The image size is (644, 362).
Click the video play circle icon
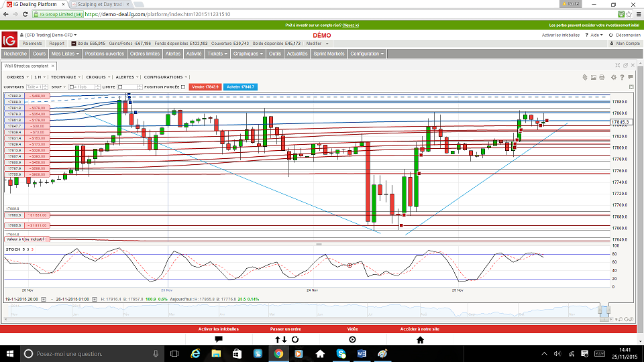click(352, 339)
